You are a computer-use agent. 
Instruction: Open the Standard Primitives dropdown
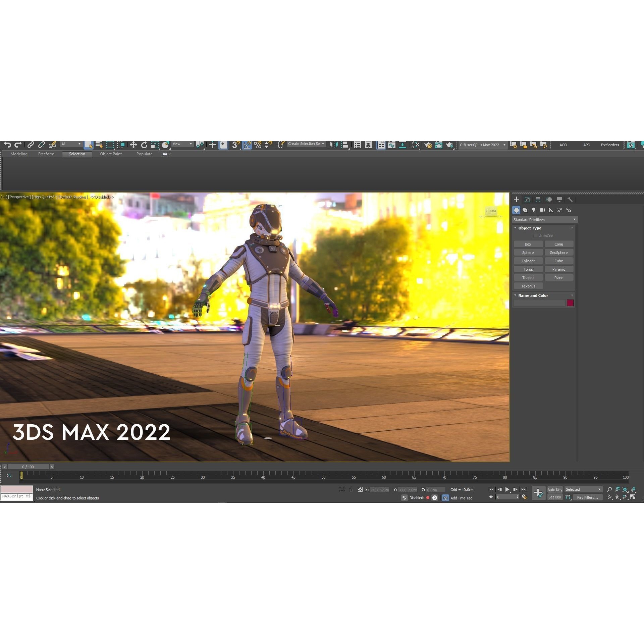[545, 219]
